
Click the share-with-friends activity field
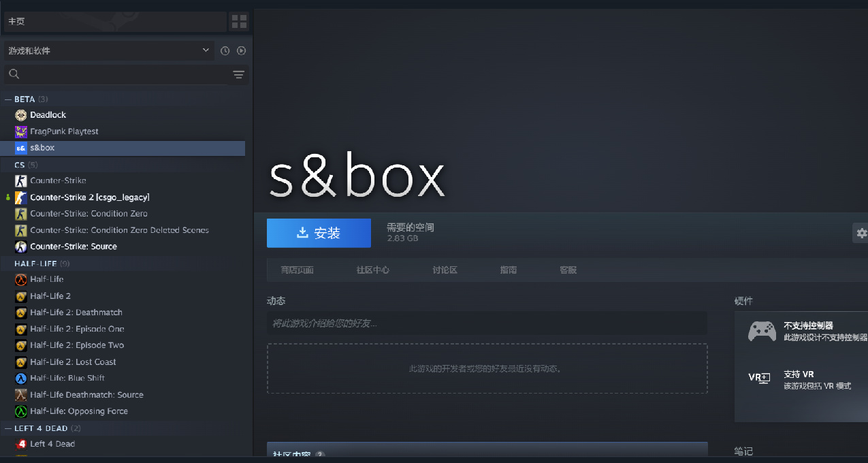[x=487, y=323]
